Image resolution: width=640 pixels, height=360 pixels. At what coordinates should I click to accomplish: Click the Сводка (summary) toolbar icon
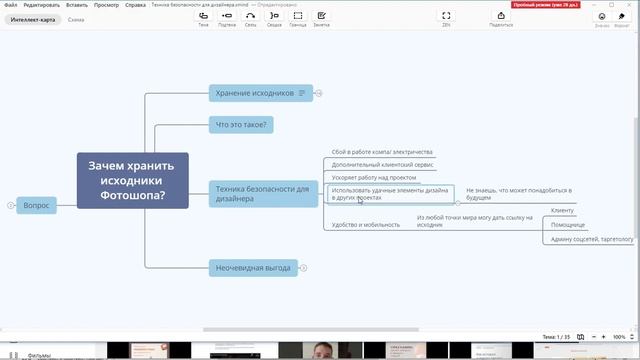coord(274,16)
